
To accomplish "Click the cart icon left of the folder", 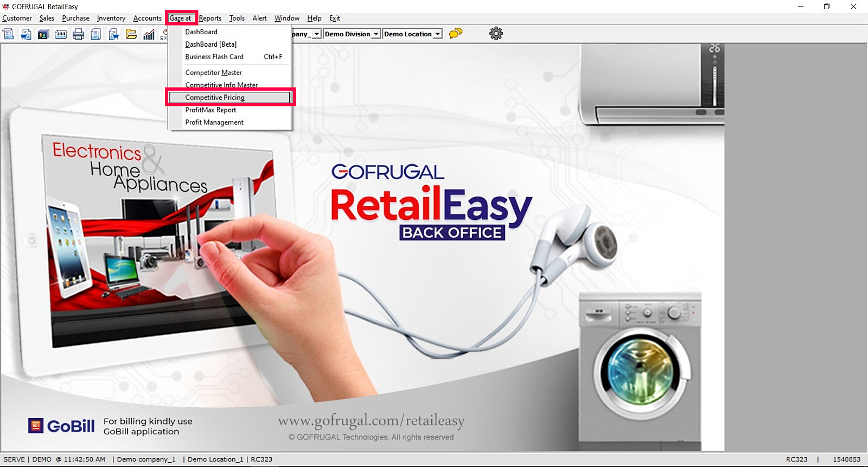I will point(114,34).
